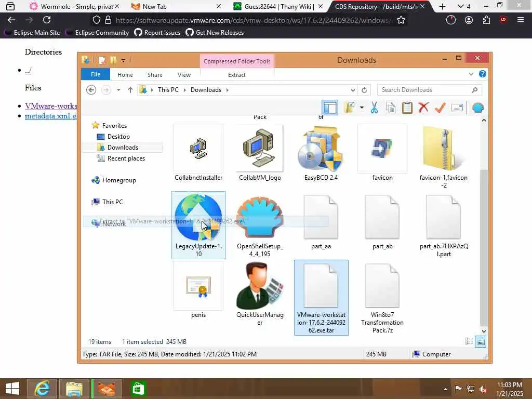Open the address bar history dropdown
The height and width of the screenshot is (399, 532).
[353, 90]
